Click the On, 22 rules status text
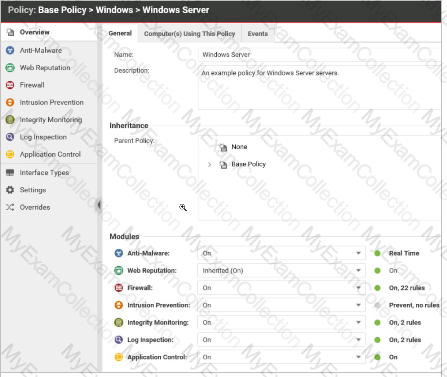Image resolution: width=447 pixels, height=377 pixels. (407, 288)
